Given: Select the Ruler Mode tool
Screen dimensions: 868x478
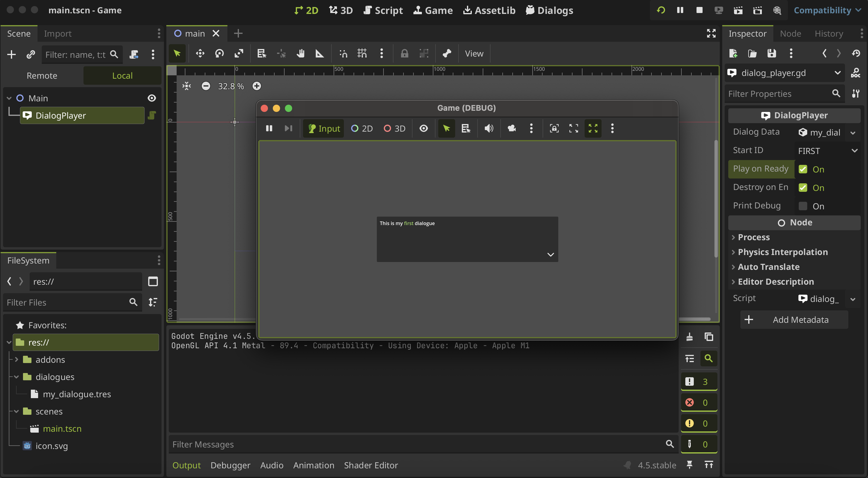Looking at the screenshot, I should coord(319,53).
